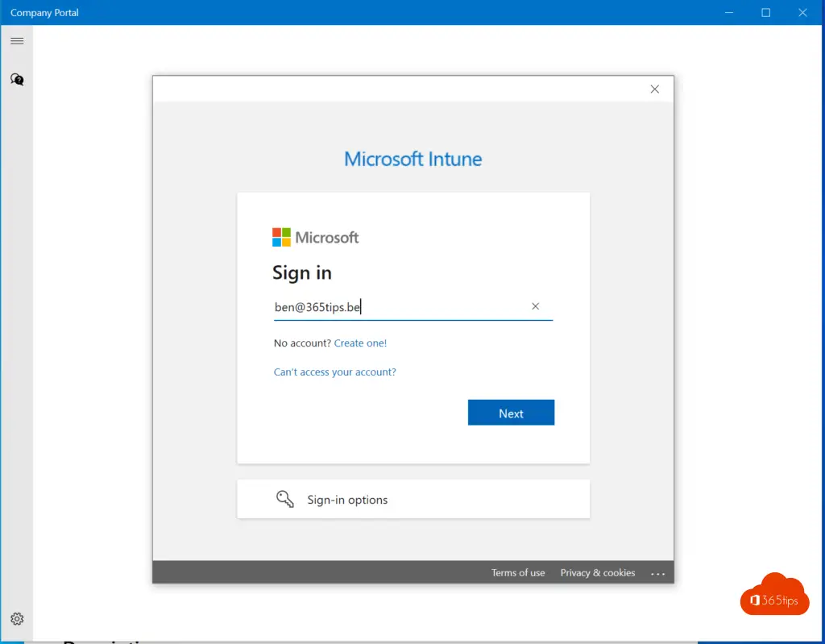The width and height of the screenshot is (825, 644).
Task: Clear the email address field
Action: 535,306
